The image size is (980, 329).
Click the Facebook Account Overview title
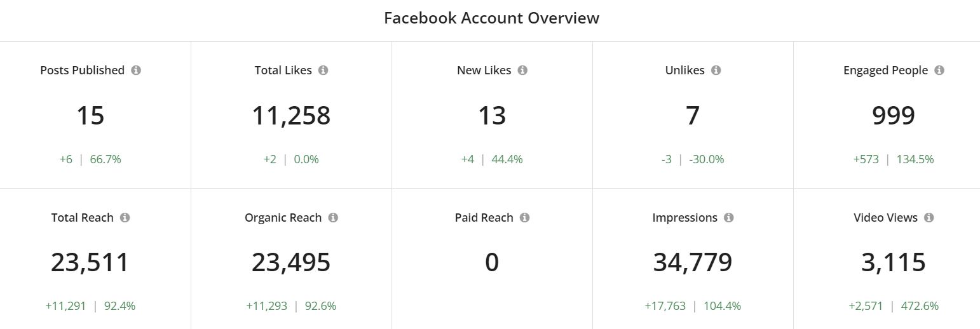(491, 18)
